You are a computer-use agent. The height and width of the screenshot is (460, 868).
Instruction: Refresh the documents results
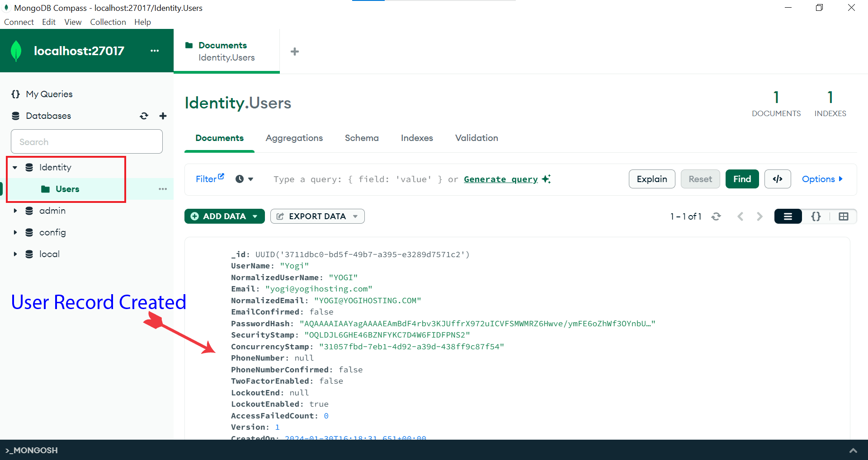[716, 216]
